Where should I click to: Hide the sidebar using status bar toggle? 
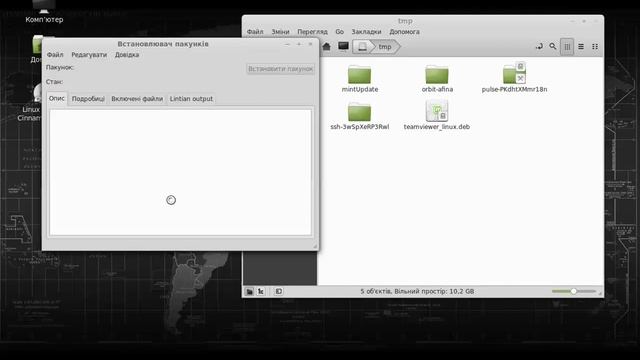coord(278,291)
